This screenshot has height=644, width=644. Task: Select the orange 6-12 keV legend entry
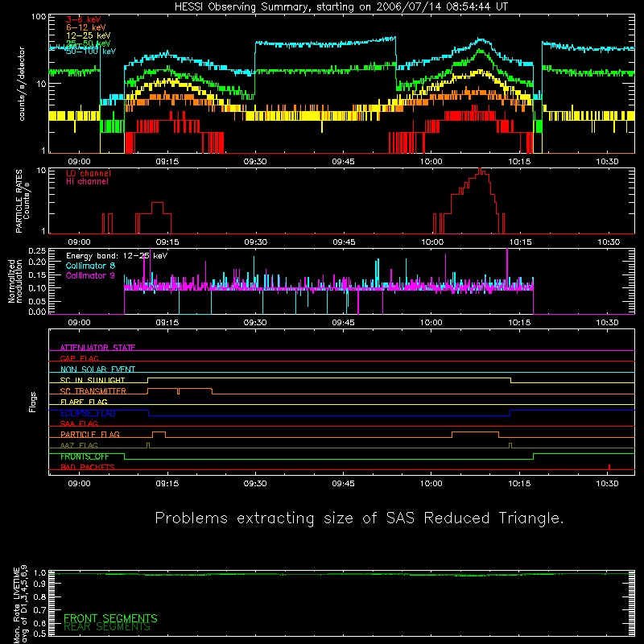click(86, 27)
